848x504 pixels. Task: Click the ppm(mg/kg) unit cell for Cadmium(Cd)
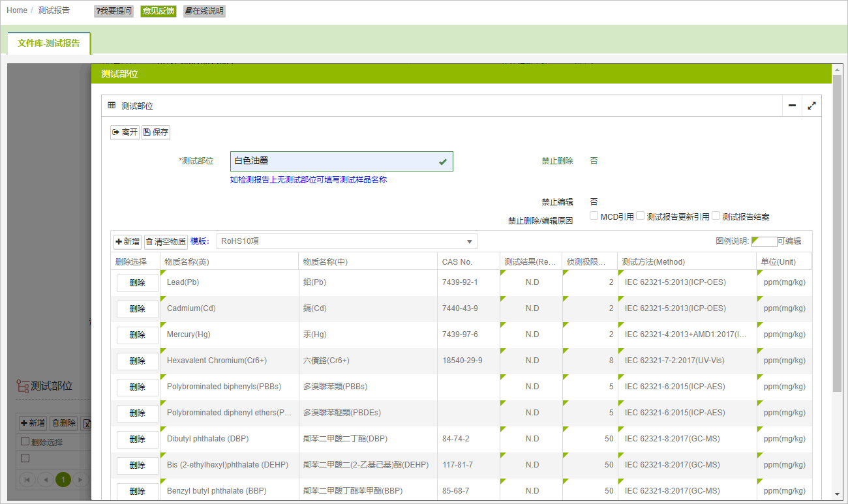784,309
